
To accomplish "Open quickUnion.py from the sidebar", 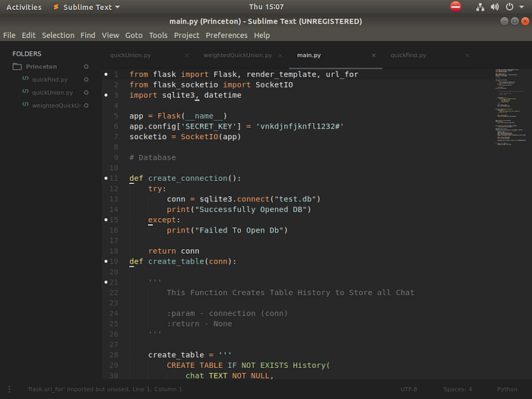I will click(x=52, y=92).
